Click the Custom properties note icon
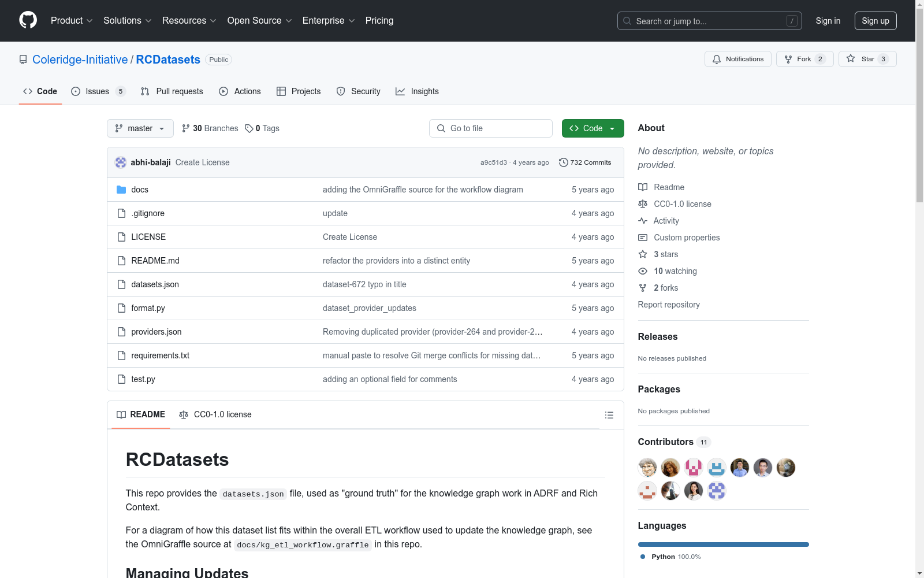The height and width of the screenshot is (578, 924). point(643,238)
